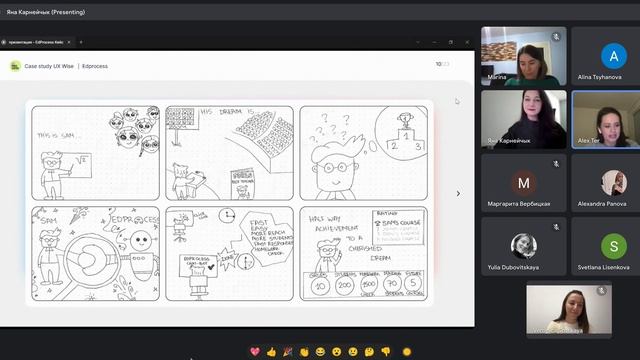Click the green logo beside Case study UX Wise

click(x=16, y=66)
